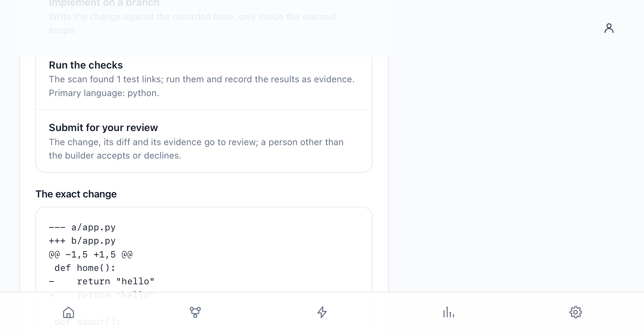Open the workflow graph nav icon
The image size is (644, 332).
point(195,312)
